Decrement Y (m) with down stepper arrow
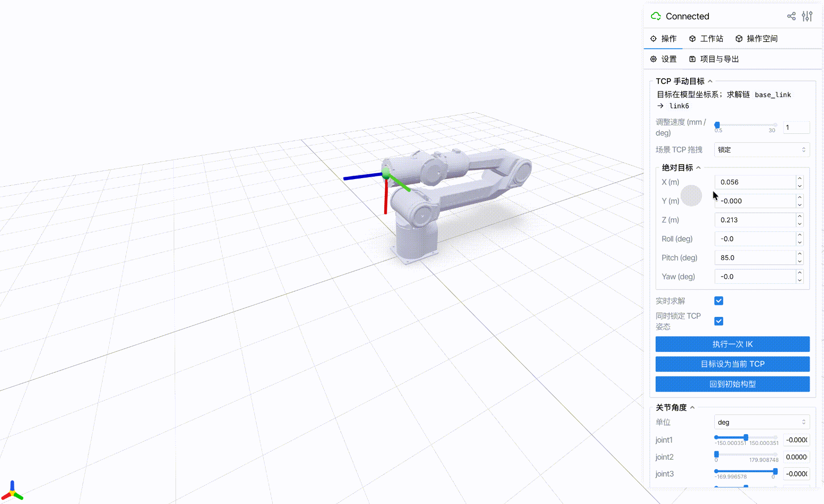Image resolution: width=824 pixels, height=504 pixels. point(800,205)
